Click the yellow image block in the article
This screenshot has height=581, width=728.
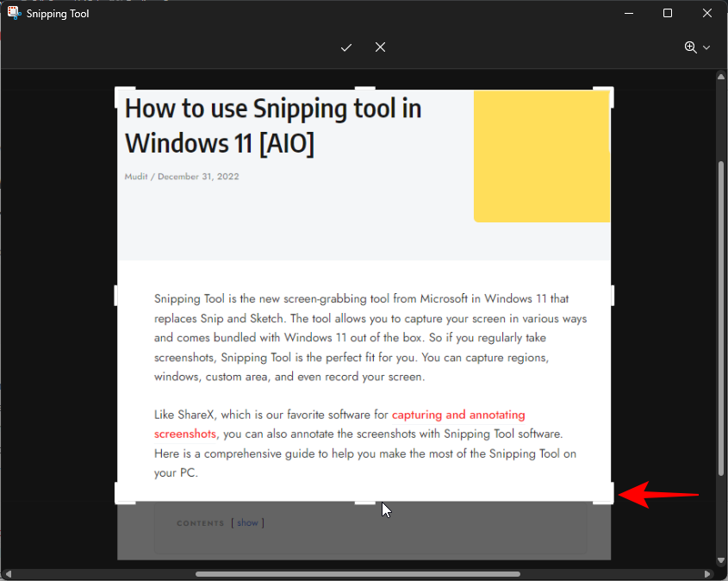coord(541,157)
